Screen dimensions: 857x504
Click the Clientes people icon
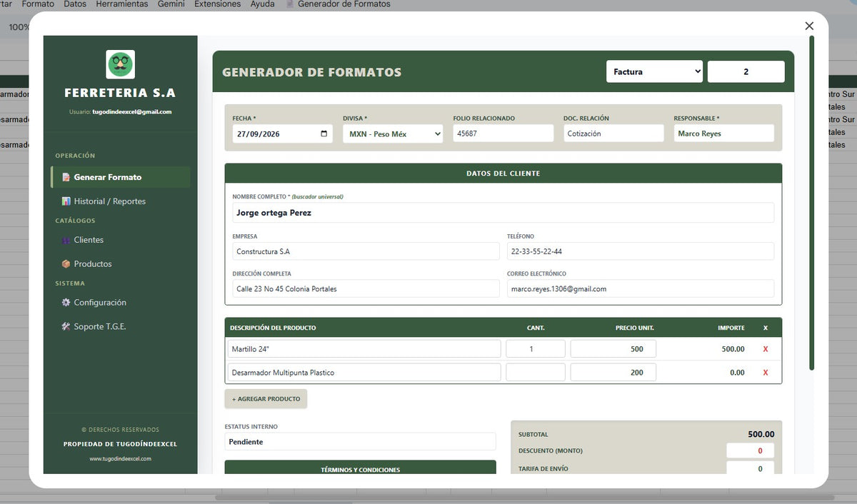66,240
